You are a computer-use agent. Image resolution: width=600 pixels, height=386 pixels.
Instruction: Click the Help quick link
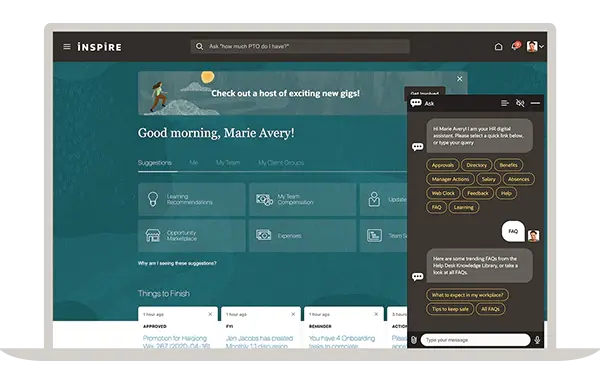[506, 193]
